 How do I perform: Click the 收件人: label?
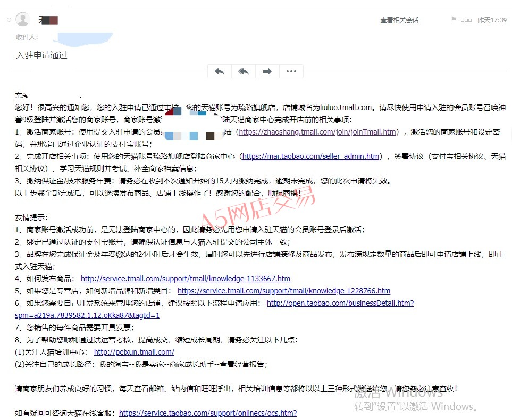click(x=27, y=37)
